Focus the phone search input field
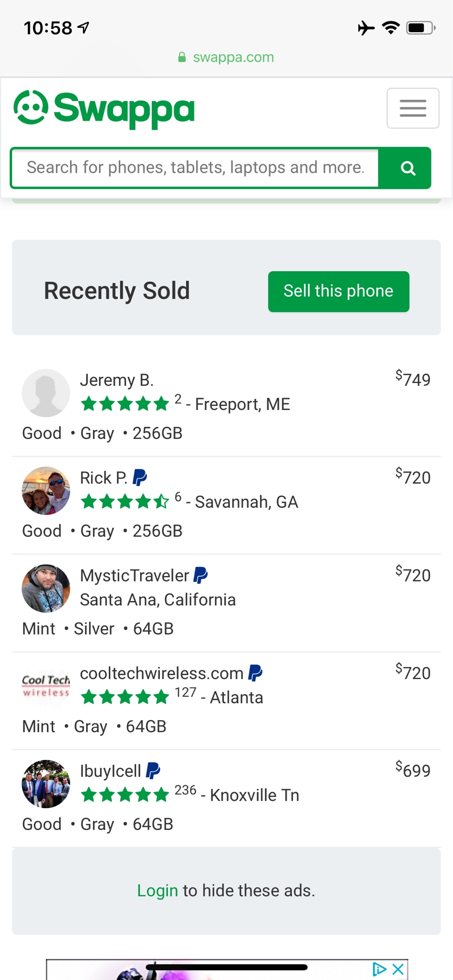This screenshot has width=453, height=980. [x=195, y=168]
